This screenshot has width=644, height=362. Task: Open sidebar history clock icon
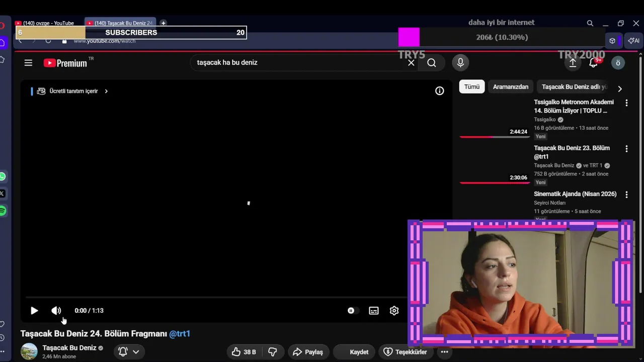(x=2, y=338)
